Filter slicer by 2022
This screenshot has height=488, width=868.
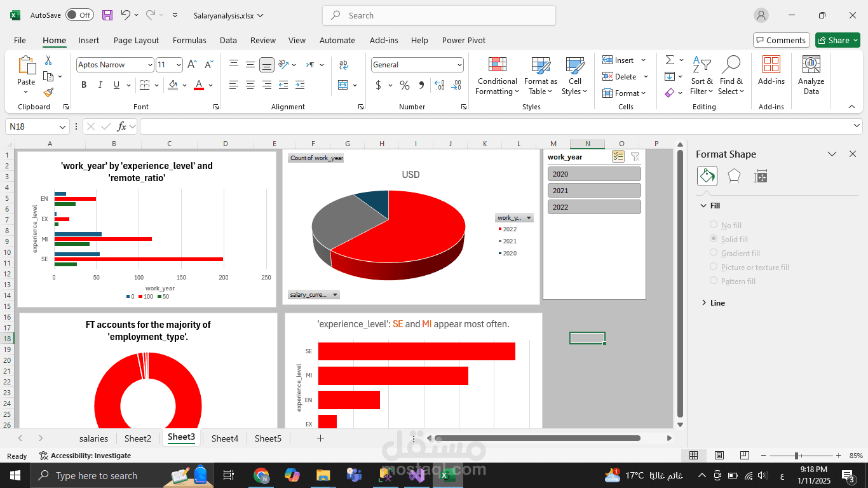pyautogui.click(x=594, y=207)
